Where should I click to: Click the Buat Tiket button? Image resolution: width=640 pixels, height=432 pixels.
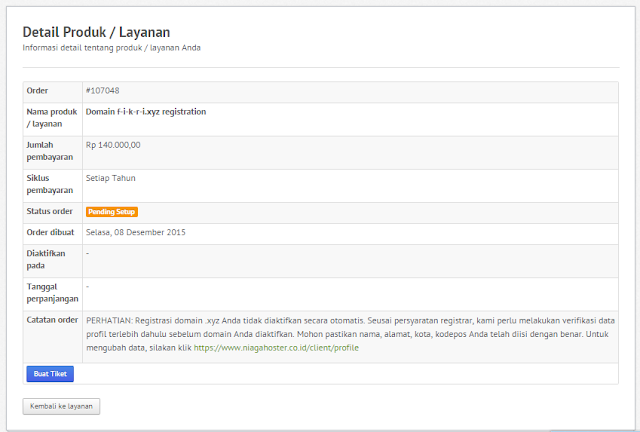50,374
